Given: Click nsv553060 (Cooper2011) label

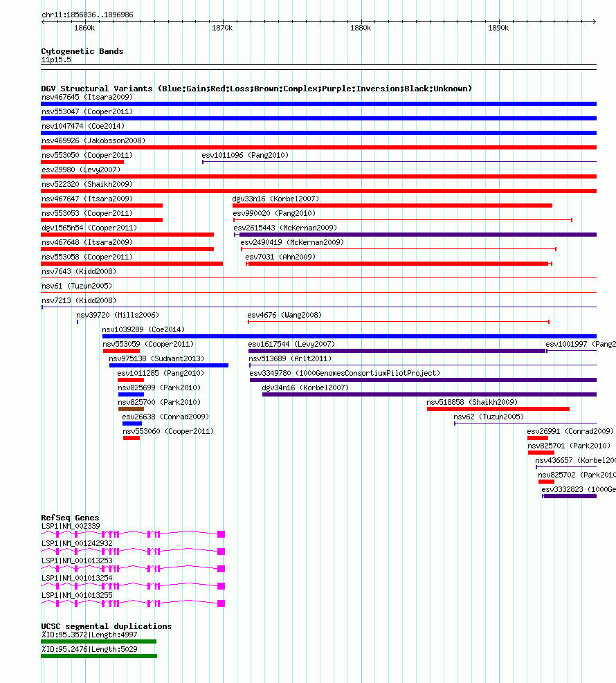Looking at the screenshot, I should click(x=167, y=431).
